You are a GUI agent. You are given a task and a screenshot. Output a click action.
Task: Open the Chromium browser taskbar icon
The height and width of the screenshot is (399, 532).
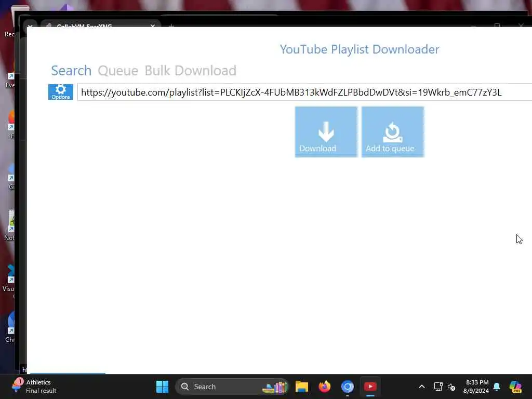click(x=348, y=387)
